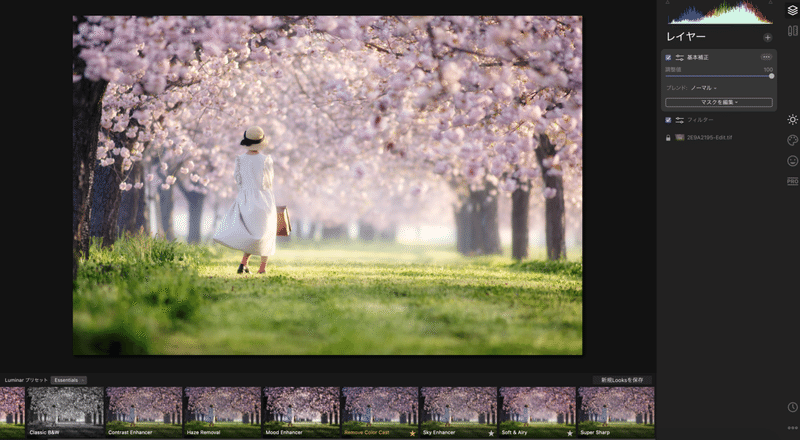Click the フィルター layer sliders icon
The width and height of the screenshot is (800, 440).
[680, 120]
